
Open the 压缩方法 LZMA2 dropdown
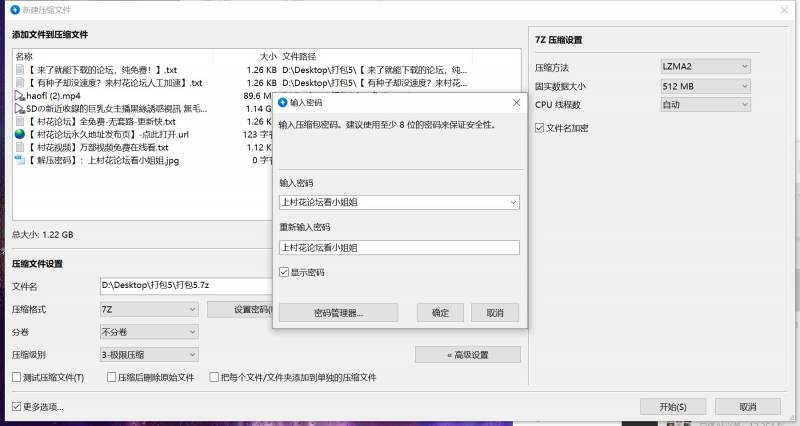[704, 67]
